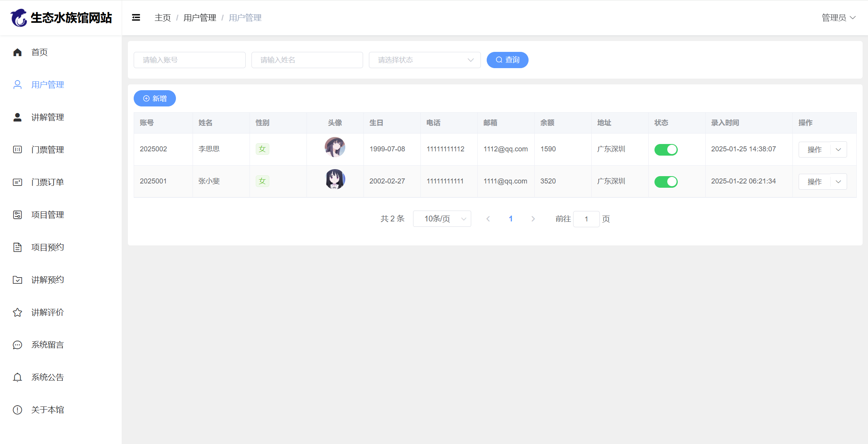This screenshot has width=868, height=444.
Task: Click the ticket icon beside 门票管理
Action: point(17,150)
